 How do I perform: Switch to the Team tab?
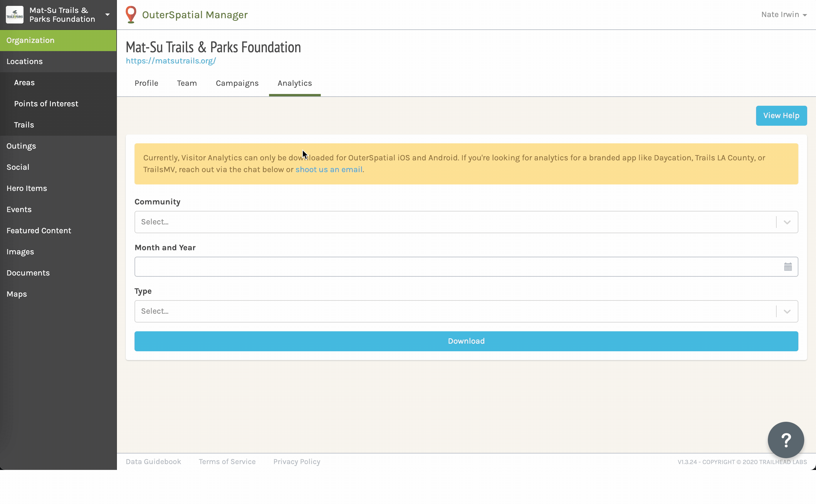pos(187,83)
